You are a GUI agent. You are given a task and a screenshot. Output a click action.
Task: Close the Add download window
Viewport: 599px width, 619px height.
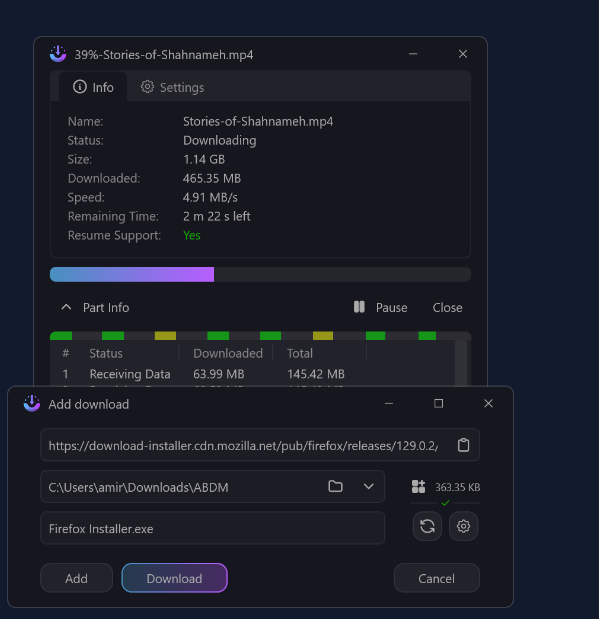click(488, 403)
